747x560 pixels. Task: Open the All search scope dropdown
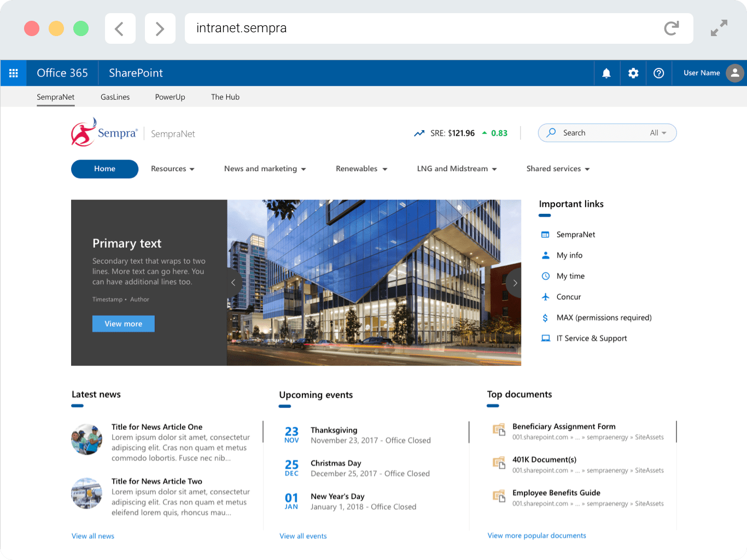(658, 133)
